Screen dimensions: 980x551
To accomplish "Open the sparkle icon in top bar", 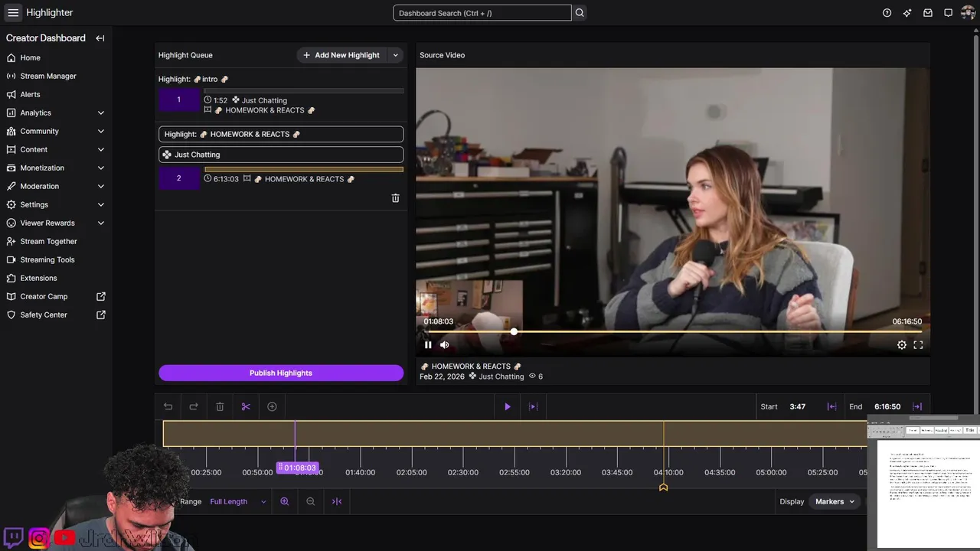I will tap(907, 13).
